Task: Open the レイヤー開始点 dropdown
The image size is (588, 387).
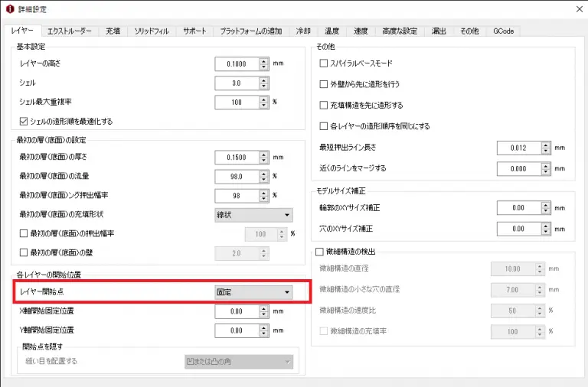Action: point(253,292)
